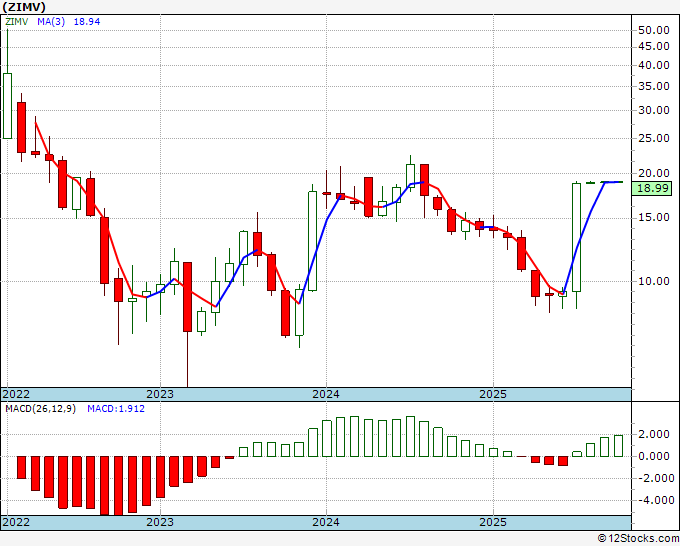
Task: Click the first green candle of 2022
Action: click(x=7, y=106)
